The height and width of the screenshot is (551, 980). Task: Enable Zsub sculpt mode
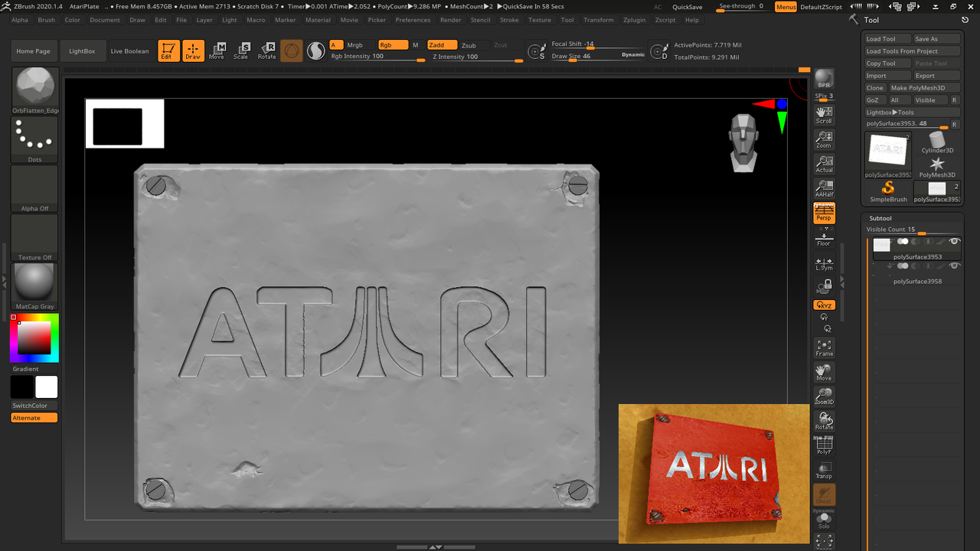[x=469, y=45]
